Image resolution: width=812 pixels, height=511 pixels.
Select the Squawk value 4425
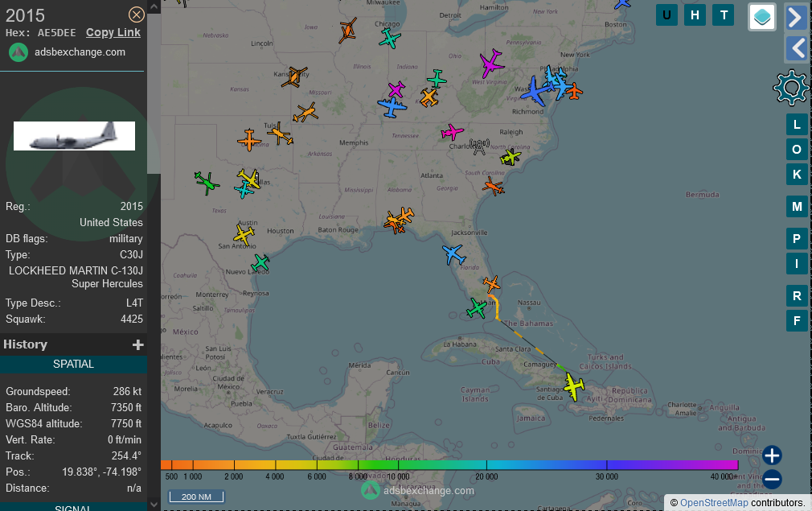(132, 319)
